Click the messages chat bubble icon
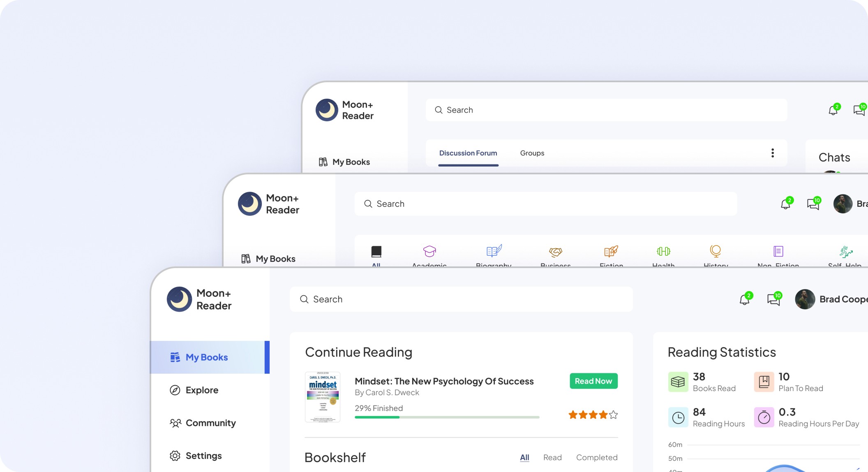 pyautogui.click(x=773, y=299)
